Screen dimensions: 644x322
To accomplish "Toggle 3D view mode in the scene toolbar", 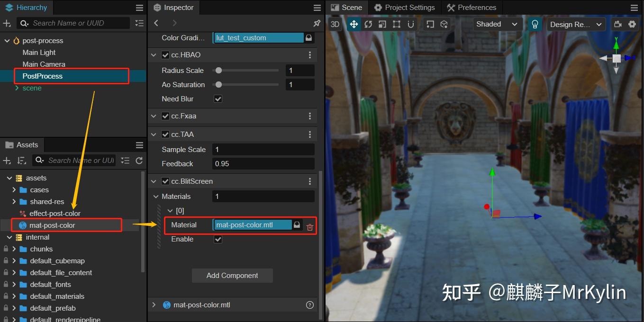I will pyautogui.click(x=335, y=24).
